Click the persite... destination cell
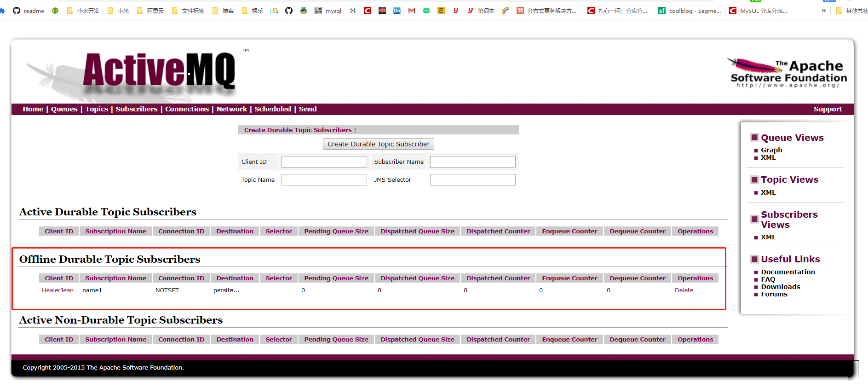 [226, 290]
